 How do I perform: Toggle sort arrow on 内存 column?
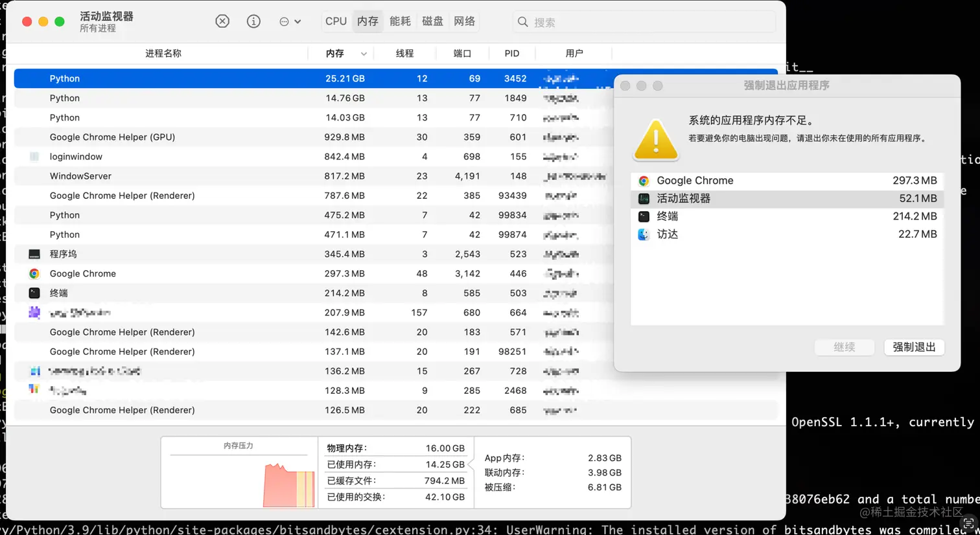364,54
